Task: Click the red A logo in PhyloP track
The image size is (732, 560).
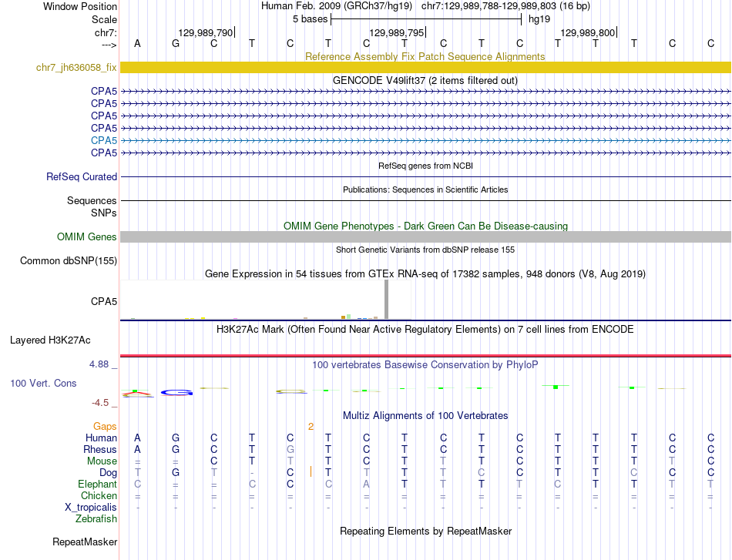Action: point(138,394)
